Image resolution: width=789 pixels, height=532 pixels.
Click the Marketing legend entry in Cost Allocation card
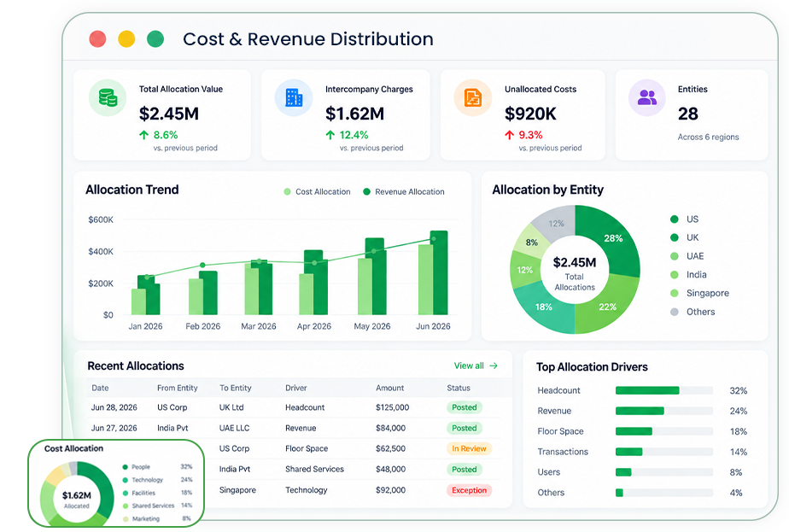157,519
